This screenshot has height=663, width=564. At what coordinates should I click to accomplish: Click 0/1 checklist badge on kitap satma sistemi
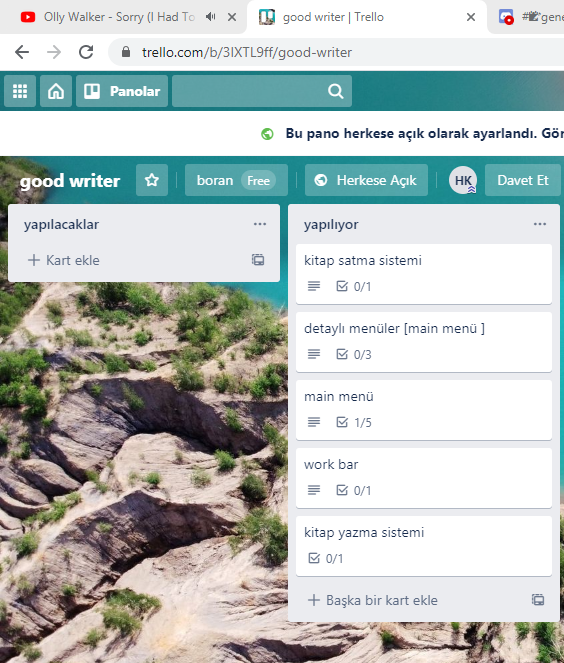tap(354, 286)
